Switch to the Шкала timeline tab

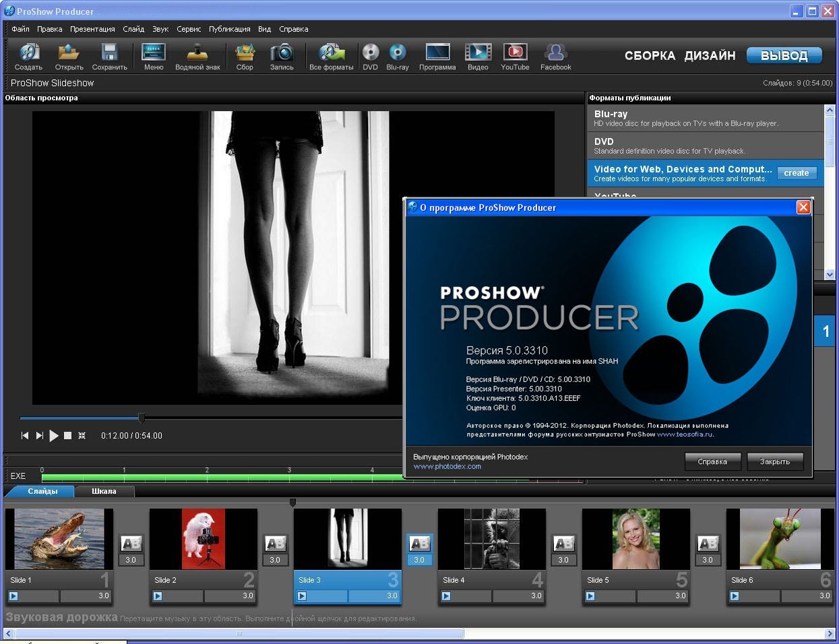[104, 492]
